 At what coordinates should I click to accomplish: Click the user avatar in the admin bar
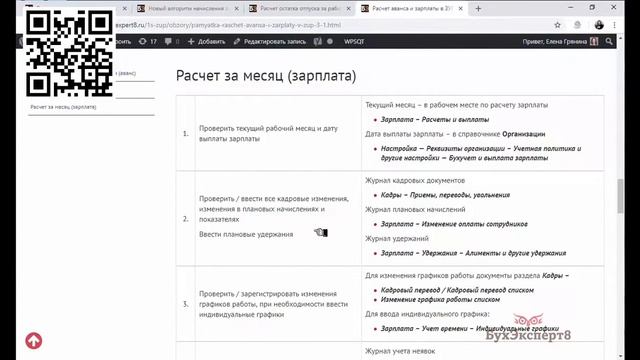pyautogui.click(x=594, y=41)
